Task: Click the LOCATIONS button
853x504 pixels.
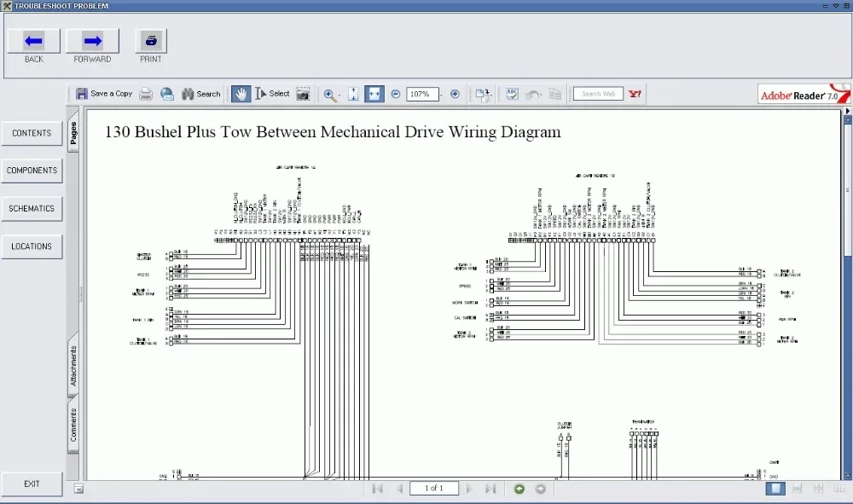Action: click(x=32, y=246)
